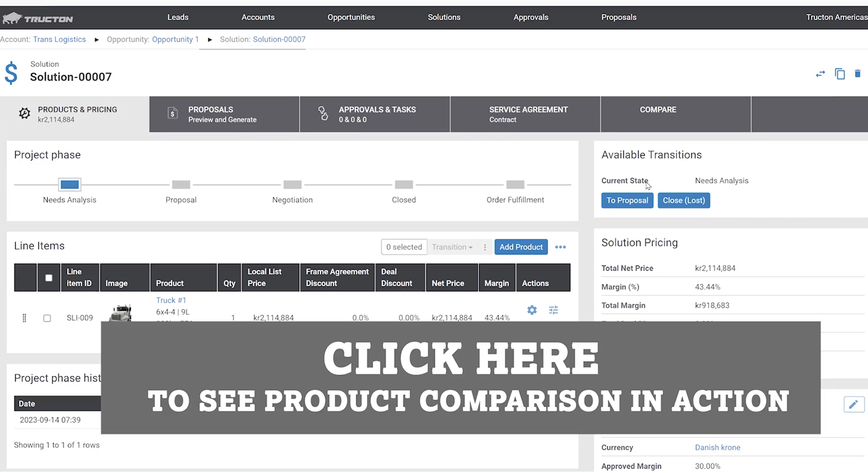Toggle the select-all checkbox in table header

[48, 278]
